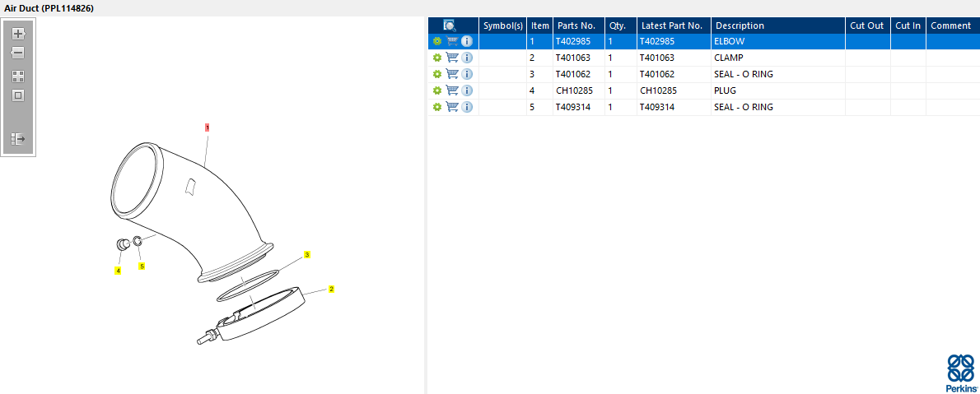Image resolution: width=980 pixels, height=394 pixels.
Task: Sort by Latest Part No. column header
Action: pyautogui.click(x=674, y=25)
